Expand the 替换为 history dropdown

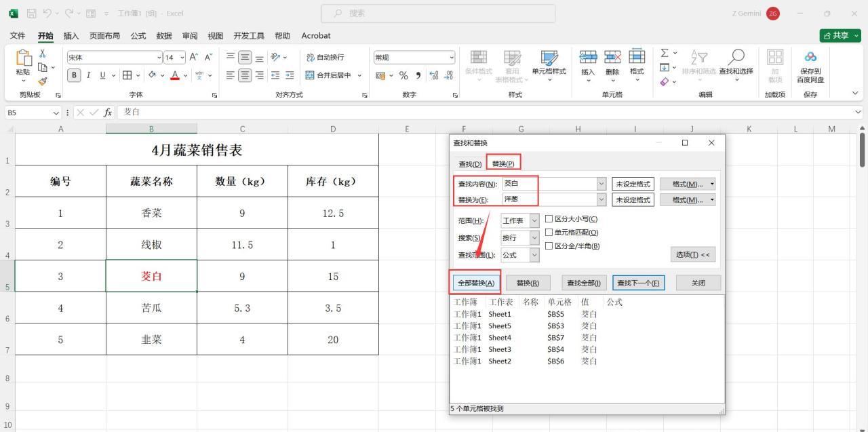(601, 199)
